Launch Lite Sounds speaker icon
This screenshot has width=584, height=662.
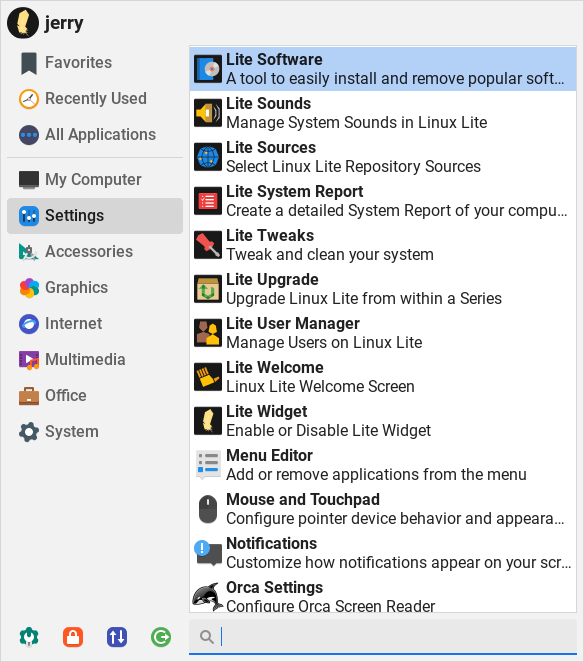pos(208,113)
